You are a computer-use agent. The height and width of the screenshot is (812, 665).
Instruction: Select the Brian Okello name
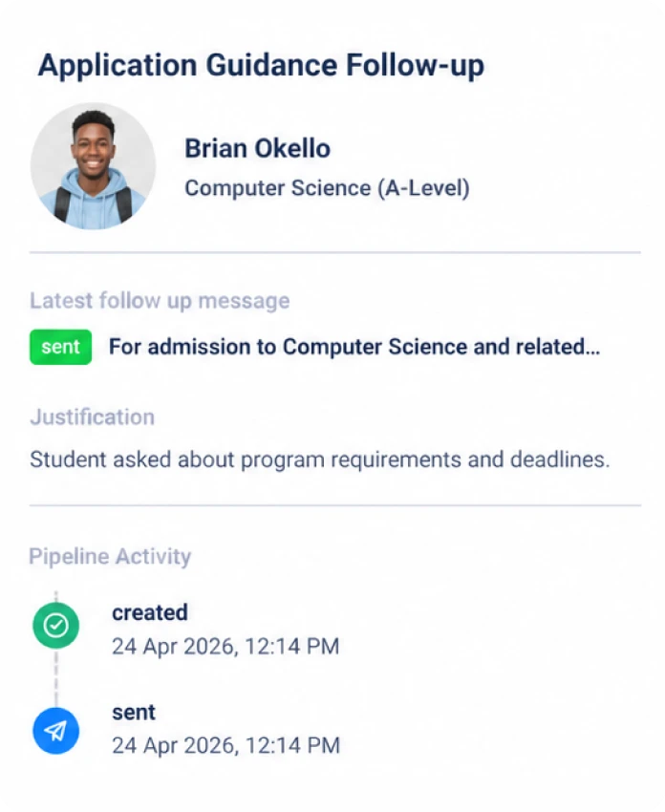coord(257,148)
